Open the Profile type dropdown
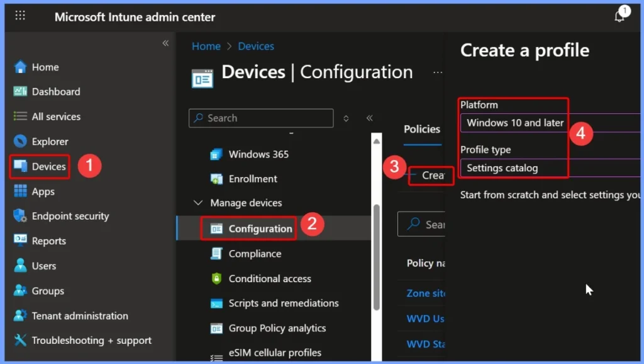 pyautogui.click(x=550, y=168)
